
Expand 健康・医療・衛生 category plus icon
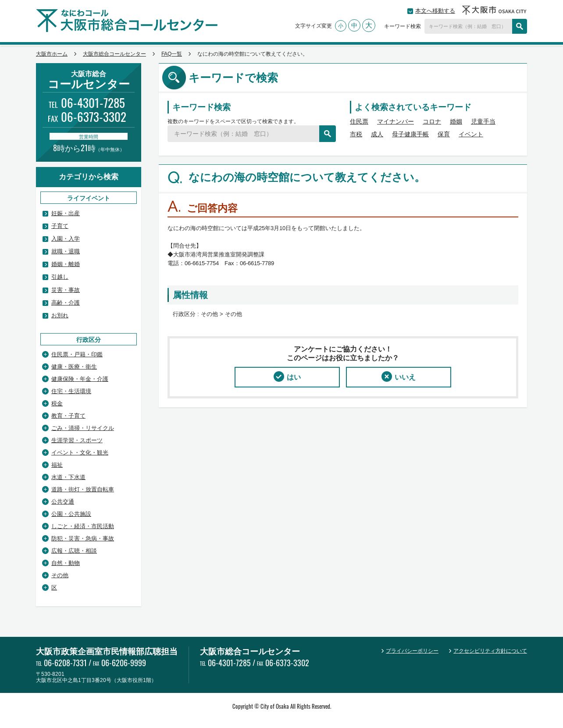45,366
